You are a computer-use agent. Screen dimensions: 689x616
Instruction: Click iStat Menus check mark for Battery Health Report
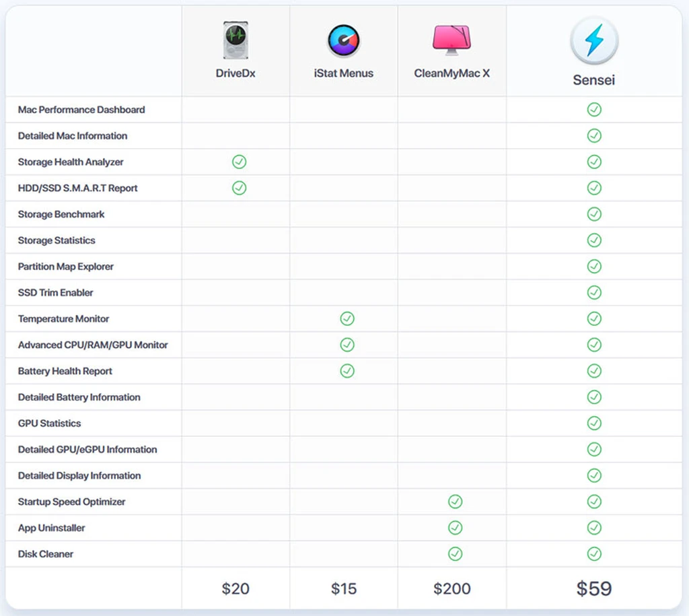[347, 371]
